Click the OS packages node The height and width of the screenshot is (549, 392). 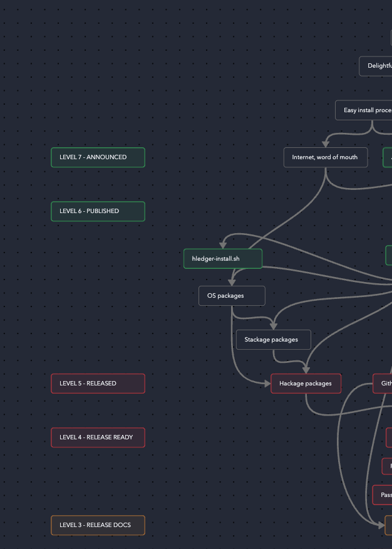coord(232,296)
